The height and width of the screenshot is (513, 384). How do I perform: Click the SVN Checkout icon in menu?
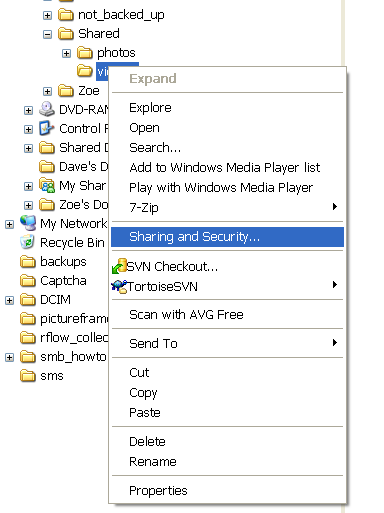(119, 266)
